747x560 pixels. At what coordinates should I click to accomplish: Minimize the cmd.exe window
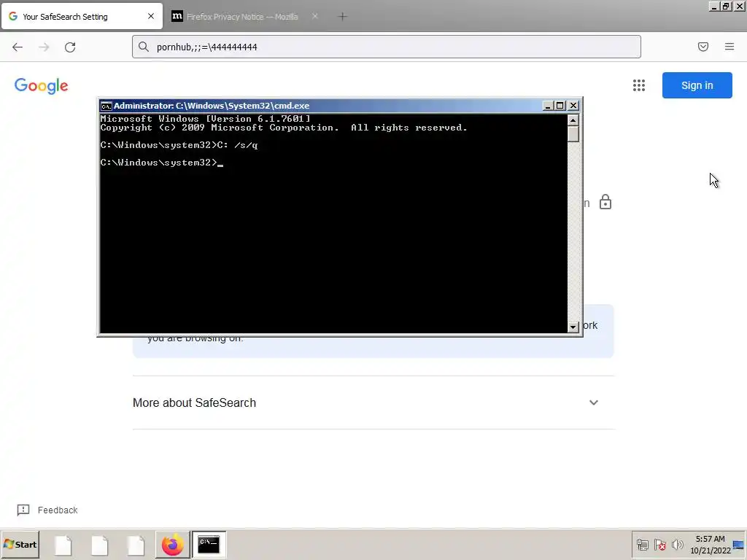coord(548,106)
